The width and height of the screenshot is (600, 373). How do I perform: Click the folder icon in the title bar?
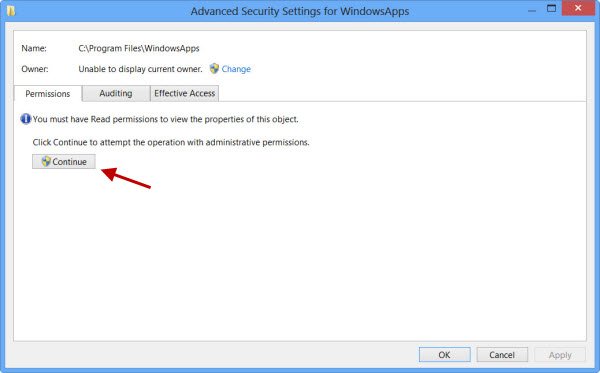[10, 10]
